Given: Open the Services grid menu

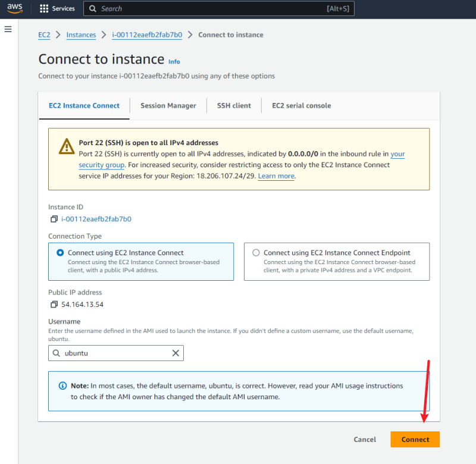Looking at the screenshot, I should point(44,8).
